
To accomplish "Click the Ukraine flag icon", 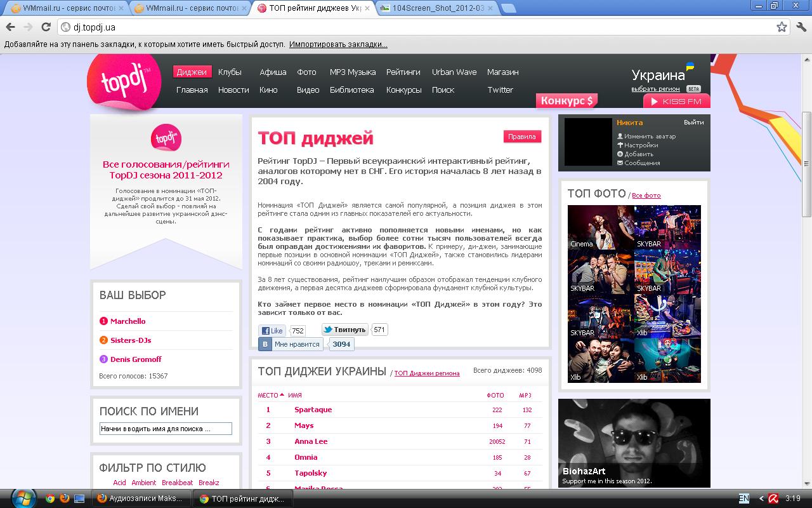I will (690, 67).
